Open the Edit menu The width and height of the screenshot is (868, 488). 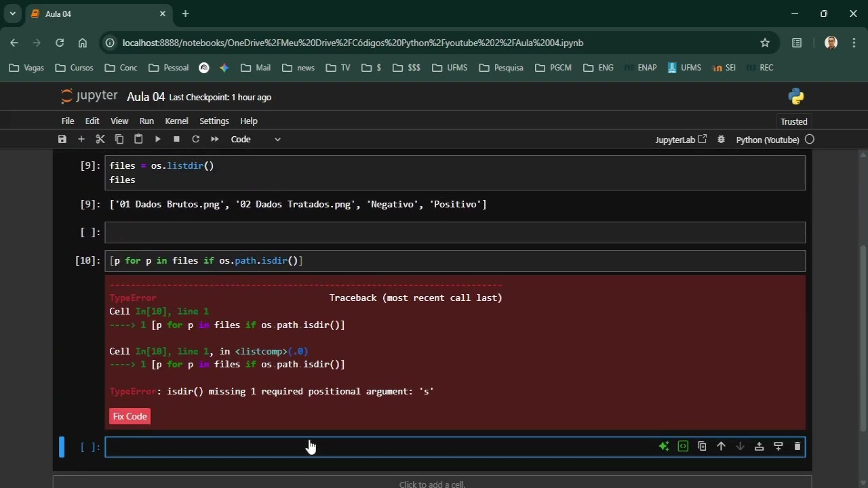click(92, 121)
